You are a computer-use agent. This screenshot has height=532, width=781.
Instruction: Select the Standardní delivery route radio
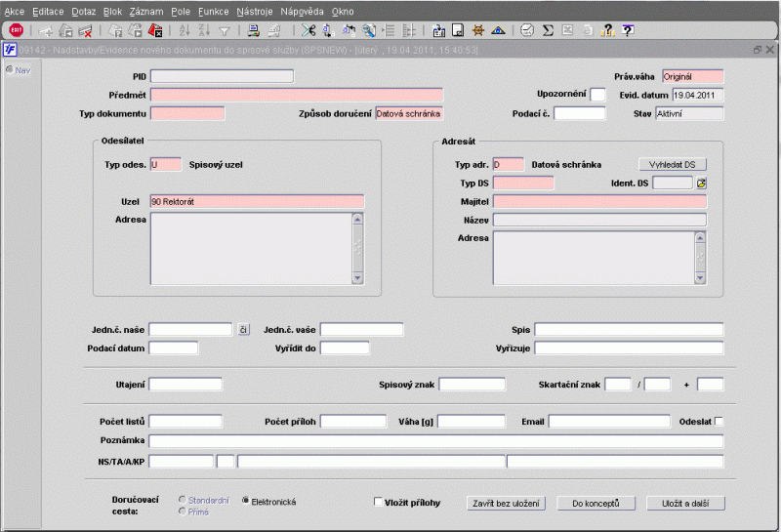[x=183, y=500]
